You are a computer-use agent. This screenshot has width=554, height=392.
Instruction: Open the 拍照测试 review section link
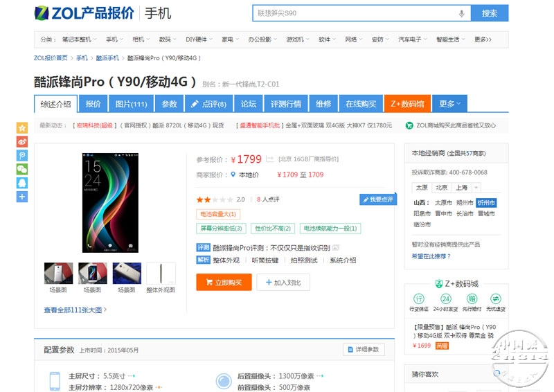(x=304, y=260)
